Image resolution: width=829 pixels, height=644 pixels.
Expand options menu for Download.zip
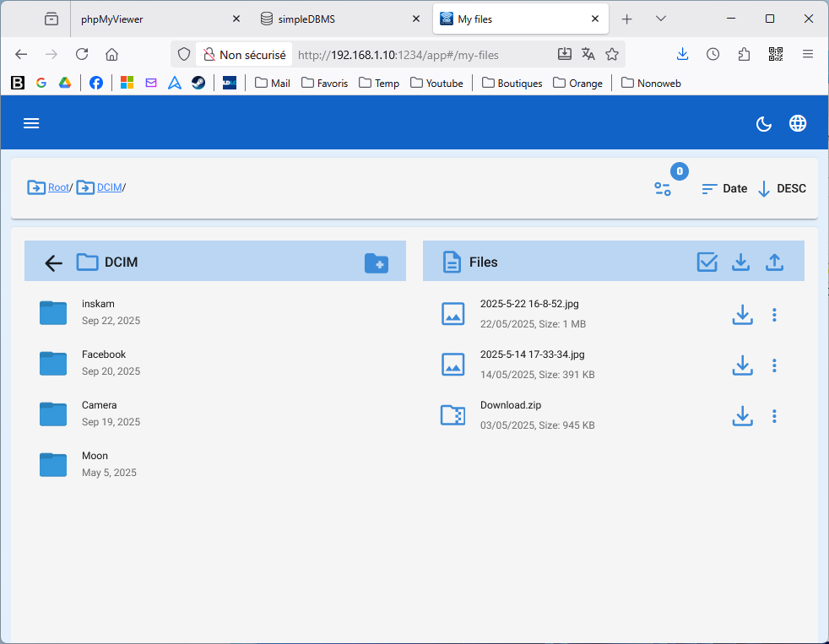pos(774,416)
